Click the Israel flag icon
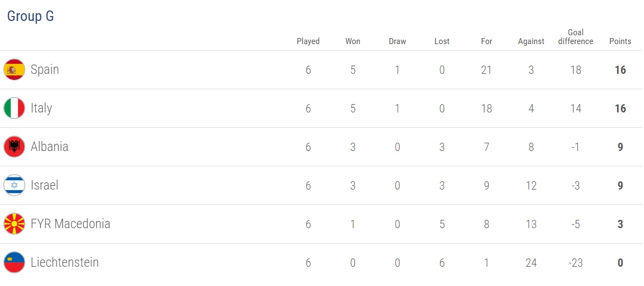 14,186
